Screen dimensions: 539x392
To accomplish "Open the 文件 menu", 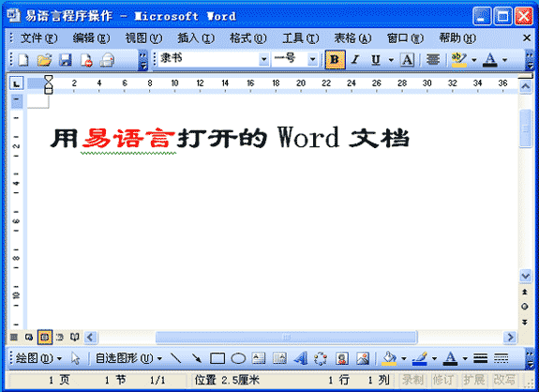I will click(38, 38).
